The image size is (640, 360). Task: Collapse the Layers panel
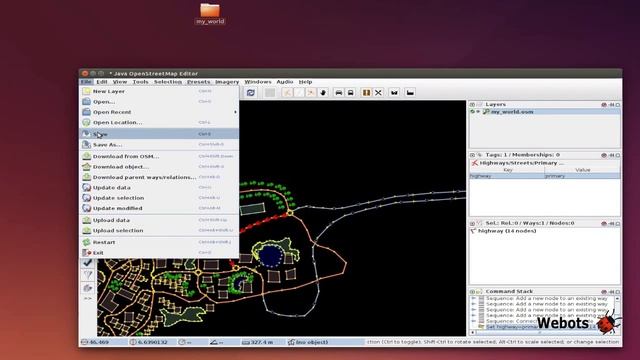click(x=472, y=104)
